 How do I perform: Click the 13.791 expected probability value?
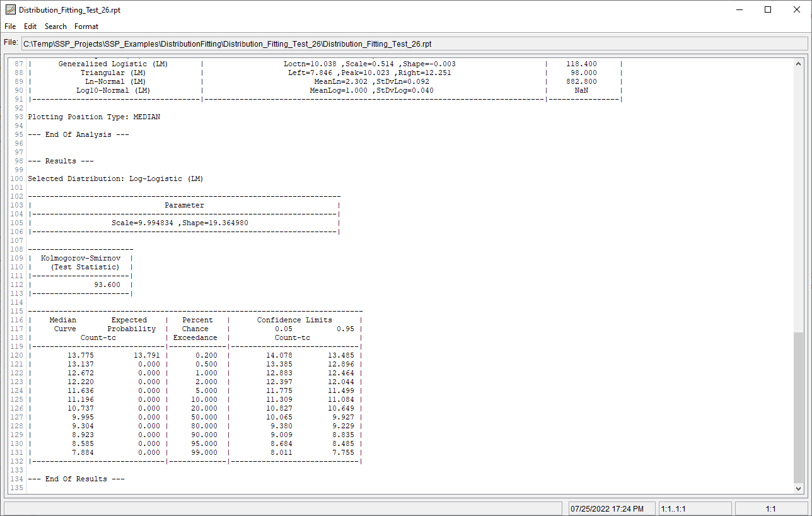point(147,355)
